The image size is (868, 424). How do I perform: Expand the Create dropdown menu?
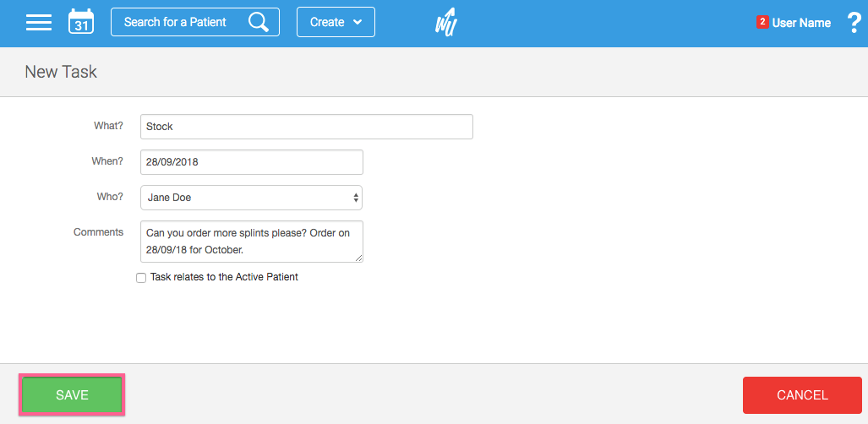click(x=336, y=22)
